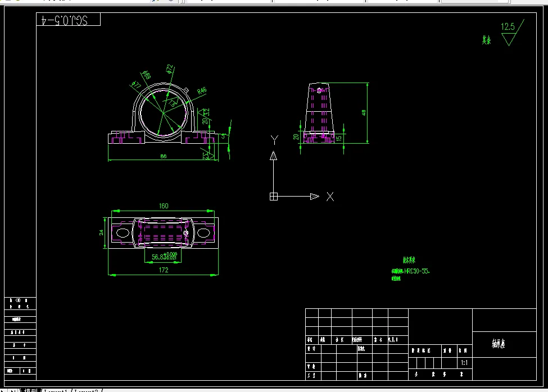Select the 56.83 toleranced dimension
Image resolution: width=548 pixels, height=392 pixels.
point(164,256)
